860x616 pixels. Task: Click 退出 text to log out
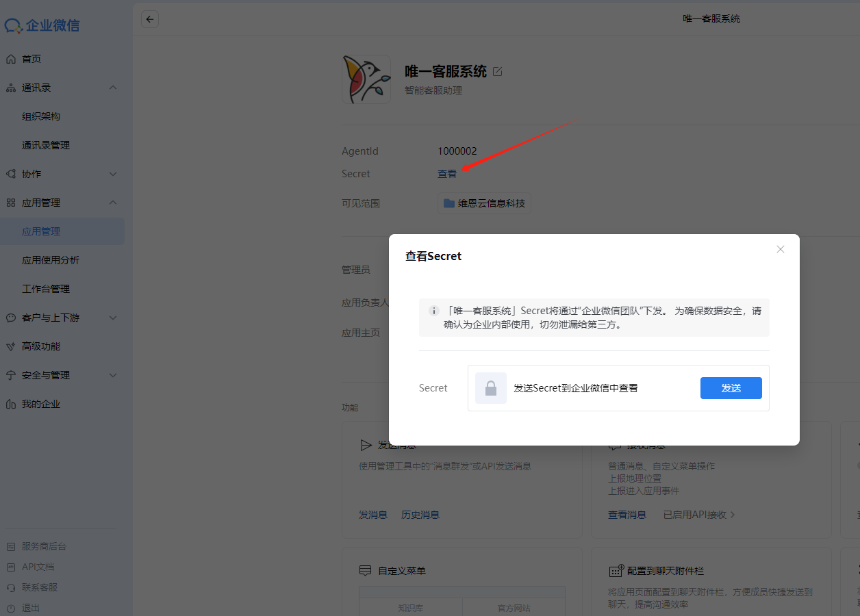click(x=31, y=608)
